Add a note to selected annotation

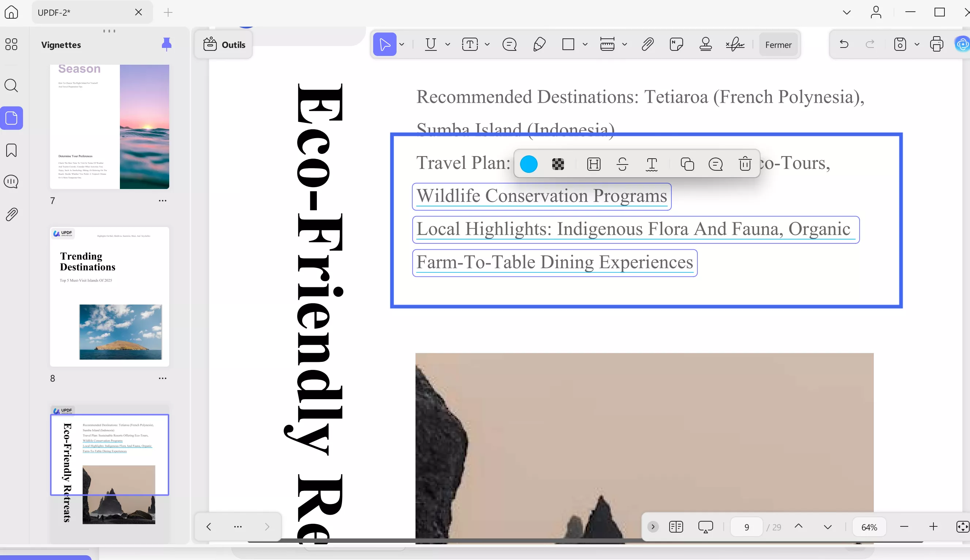pos(716,164)
